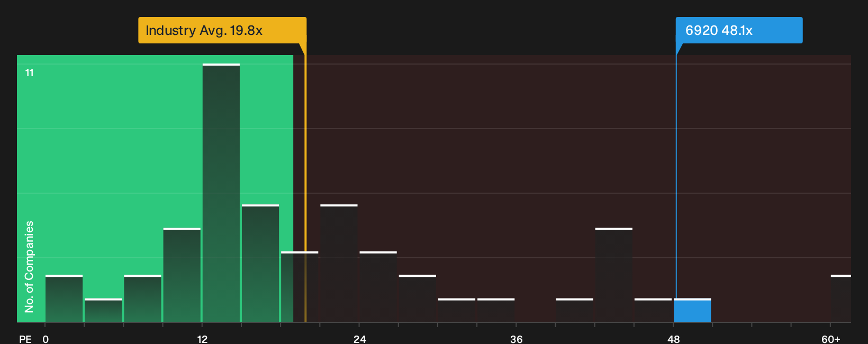Click the '0' x-axis tick label
The image size is (868, 344).
click(46, 339)
